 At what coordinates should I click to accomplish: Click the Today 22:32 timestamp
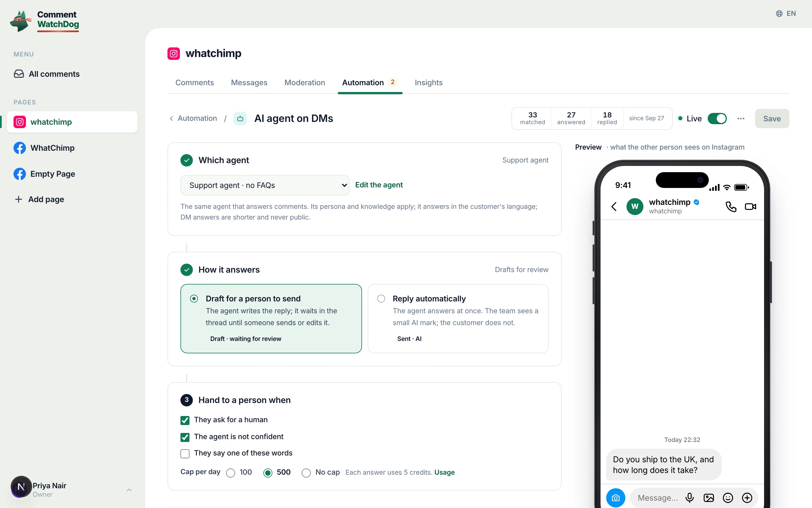pyautogui.click(x=682, y=440)
